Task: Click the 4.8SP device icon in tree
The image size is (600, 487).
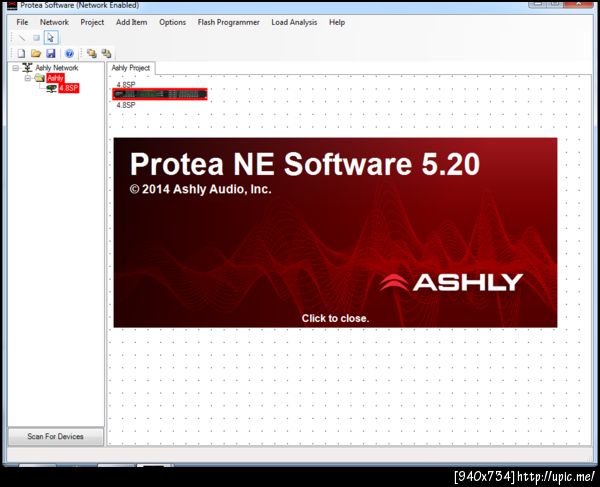Action: [x=52, y=88]
